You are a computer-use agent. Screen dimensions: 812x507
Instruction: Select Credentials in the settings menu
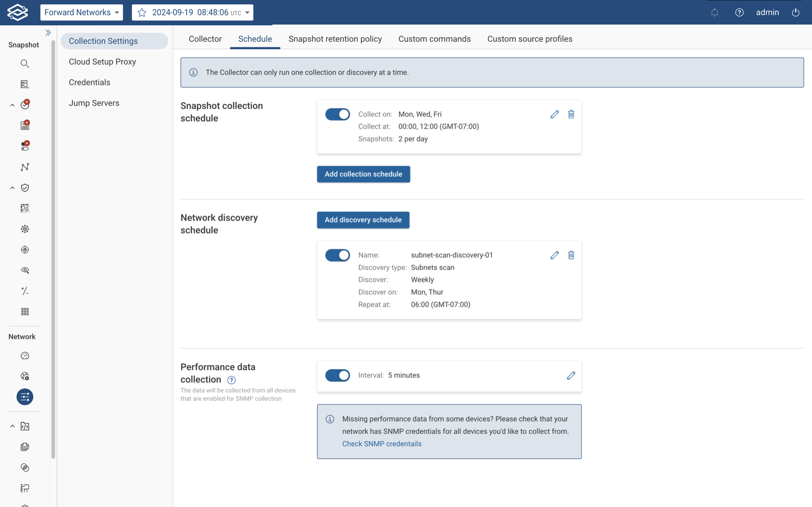coord(89,83)
